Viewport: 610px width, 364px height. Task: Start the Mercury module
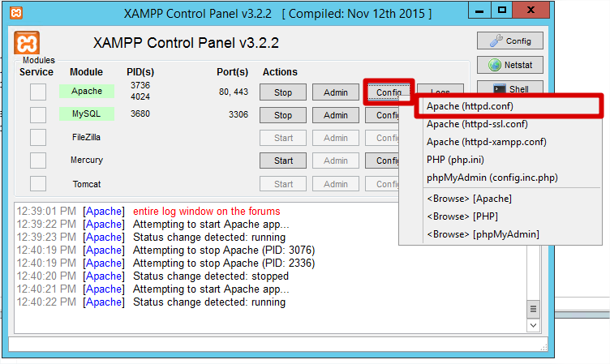pos(283,161)
